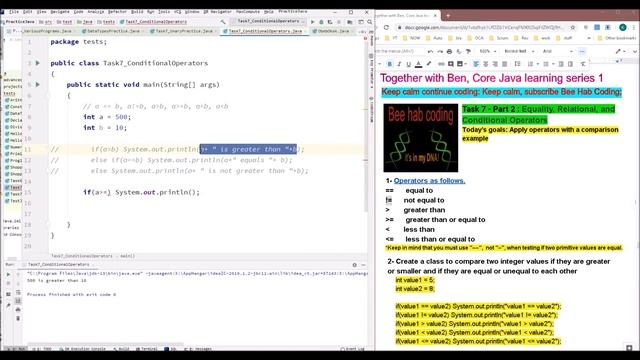Viewport: 640px width, 360px height.
Task: Redo edit in Google Docs toolbar
Action: tap(440, 51)
